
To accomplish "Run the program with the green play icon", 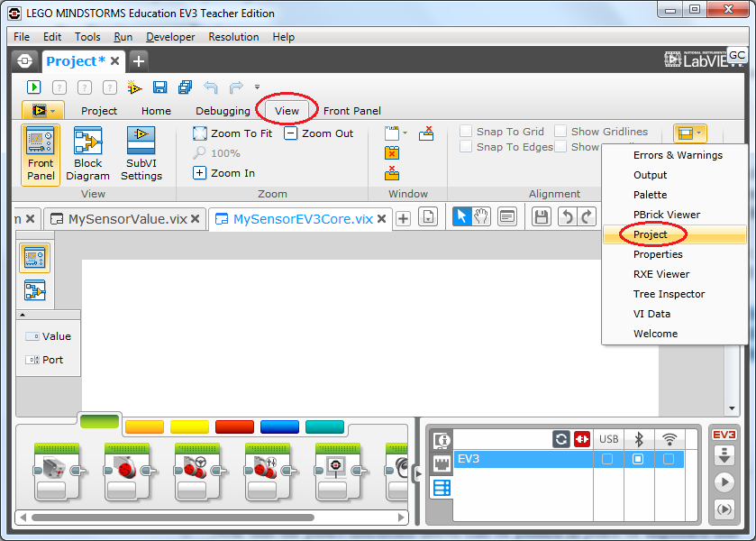I will [33, 87].
